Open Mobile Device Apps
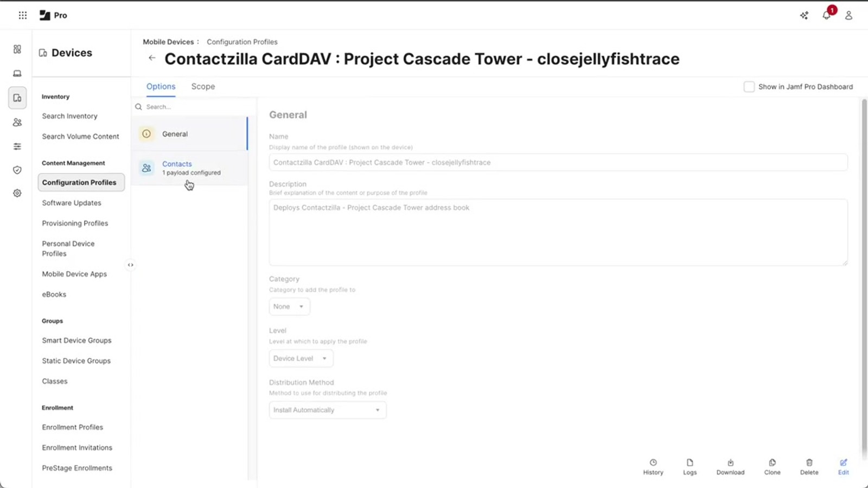 click(74, 274)
